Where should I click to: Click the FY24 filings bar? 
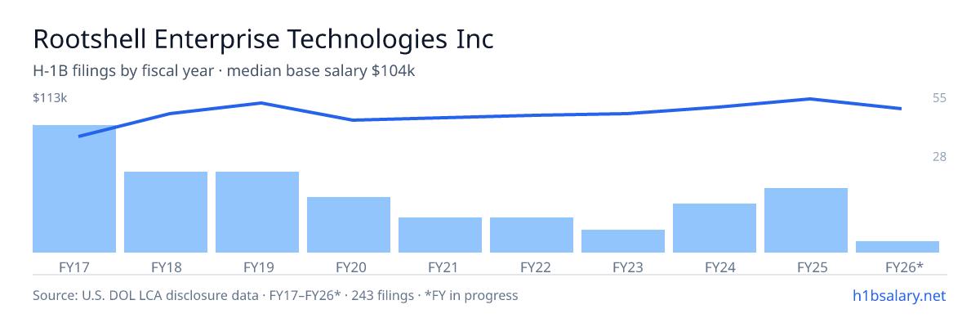click(715, 228)
